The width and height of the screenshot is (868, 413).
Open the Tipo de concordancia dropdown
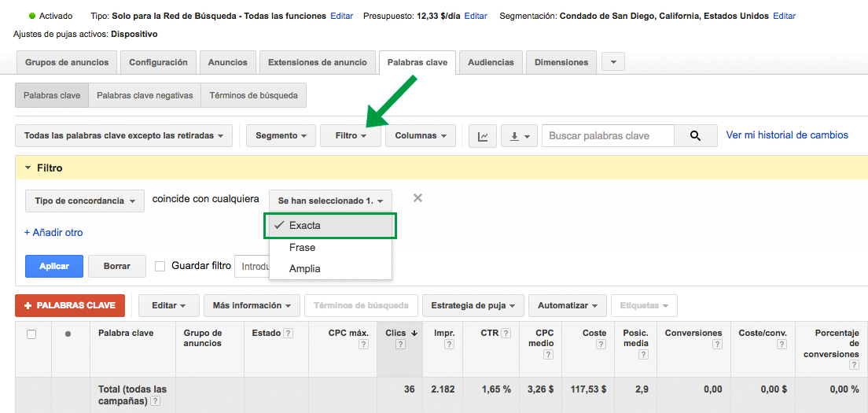click(85, 201)
